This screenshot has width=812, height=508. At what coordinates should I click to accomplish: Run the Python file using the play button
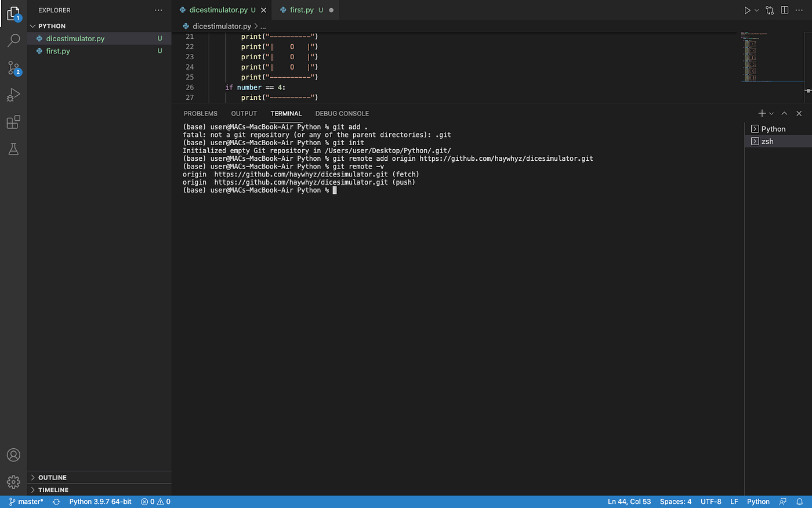tap(748, 10)
